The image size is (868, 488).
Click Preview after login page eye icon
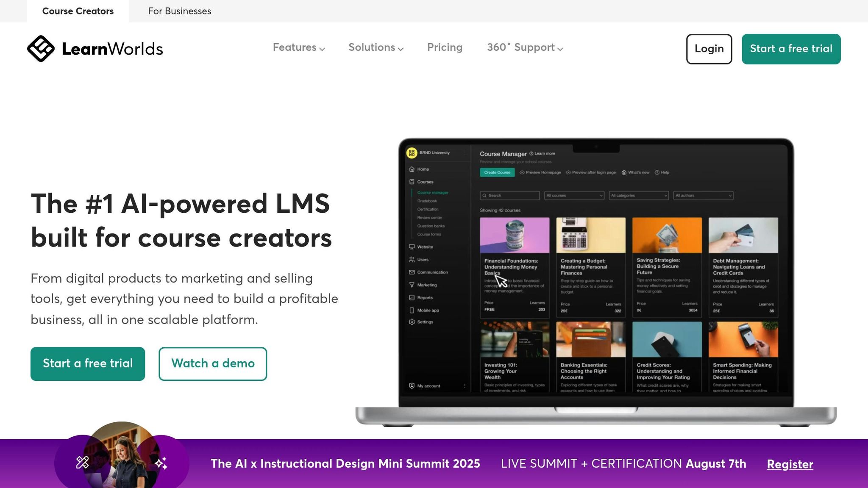pyautogui.click(x=568, y=172)
